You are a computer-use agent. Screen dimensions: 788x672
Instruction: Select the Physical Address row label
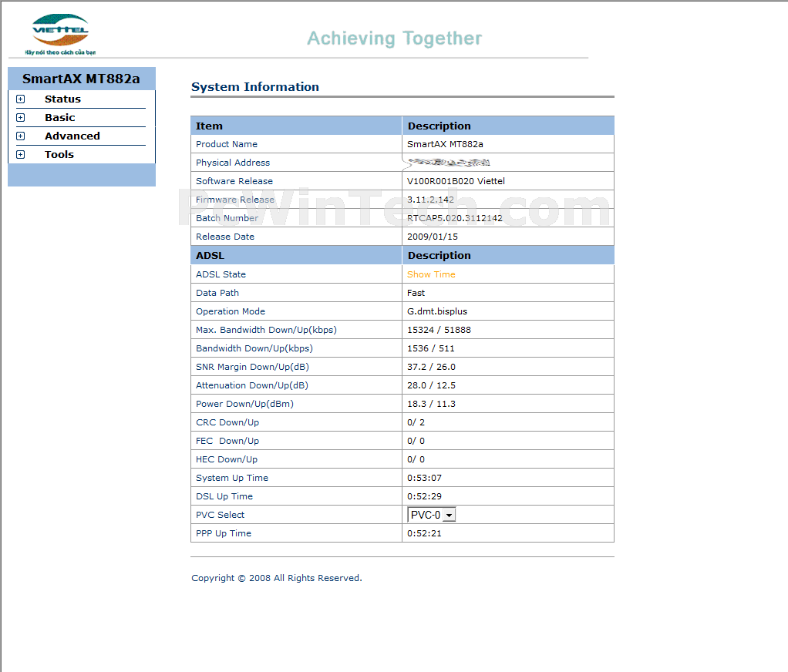click(x=233, y=163)
